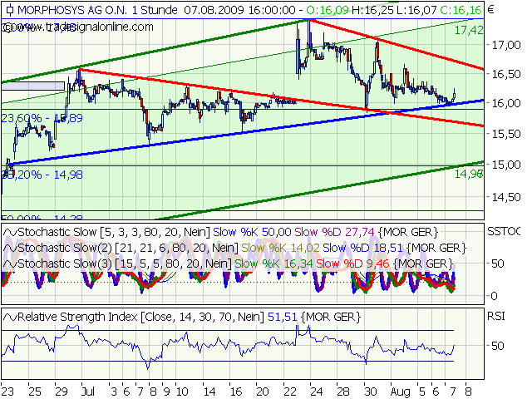Click the Jul marker on date axis
This screenshot has height=399, width=532.
coord(87,392)
